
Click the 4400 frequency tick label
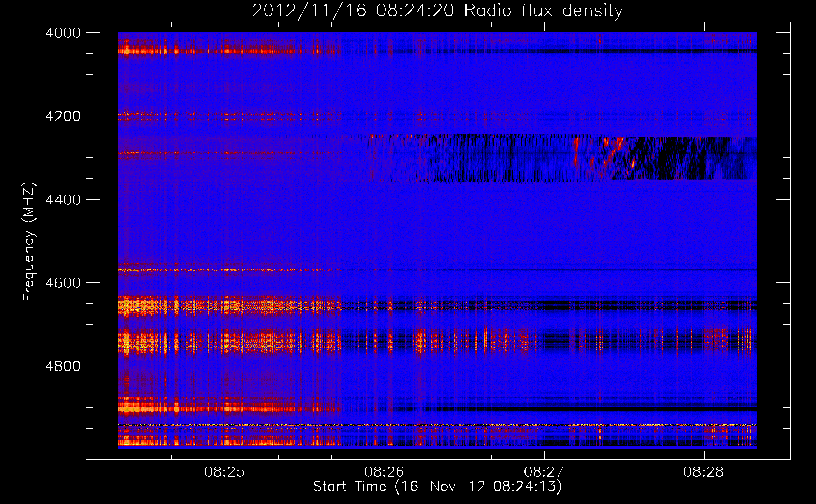coord(63,200)
